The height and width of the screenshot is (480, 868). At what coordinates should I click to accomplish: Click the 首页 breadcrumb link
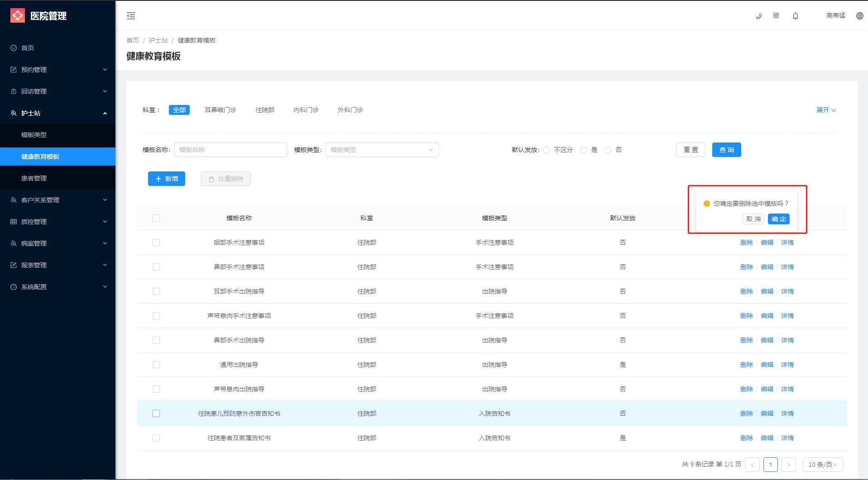pyautogui.click(x=133, y=40)
